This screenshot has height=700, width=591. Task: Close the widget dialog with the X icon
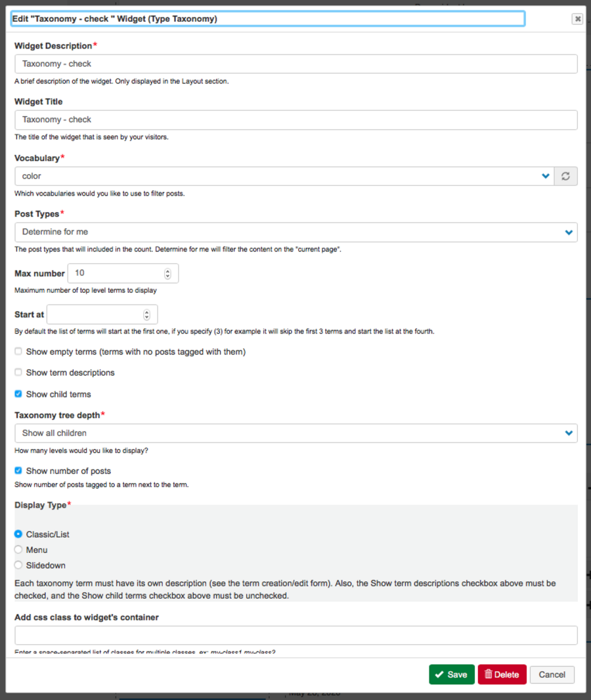[577, 19]
